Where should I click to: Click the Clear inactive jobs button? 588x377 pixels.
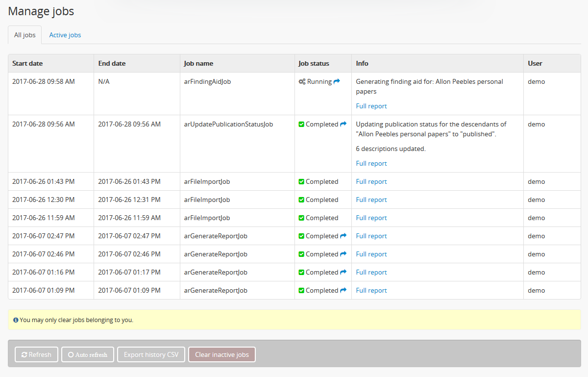221,354
